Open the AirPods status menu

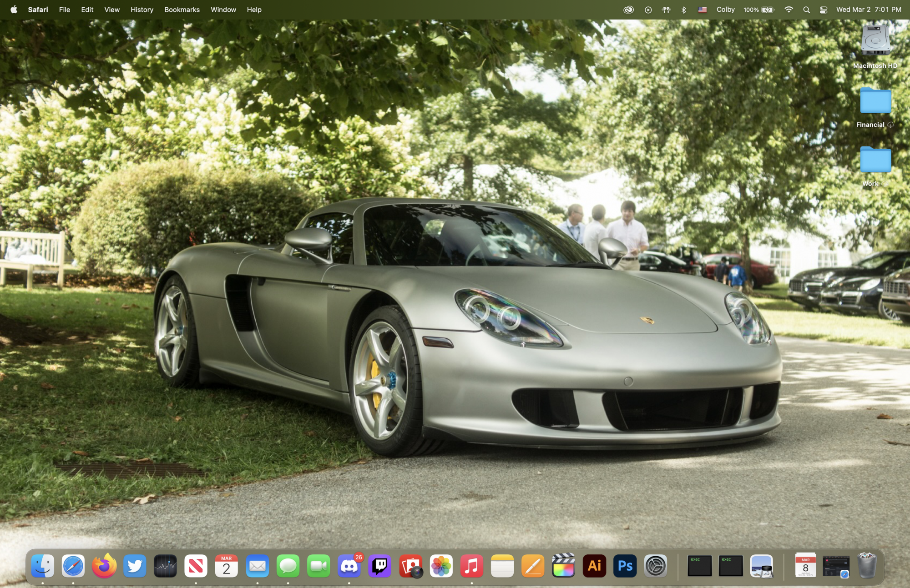coord(666,10)
